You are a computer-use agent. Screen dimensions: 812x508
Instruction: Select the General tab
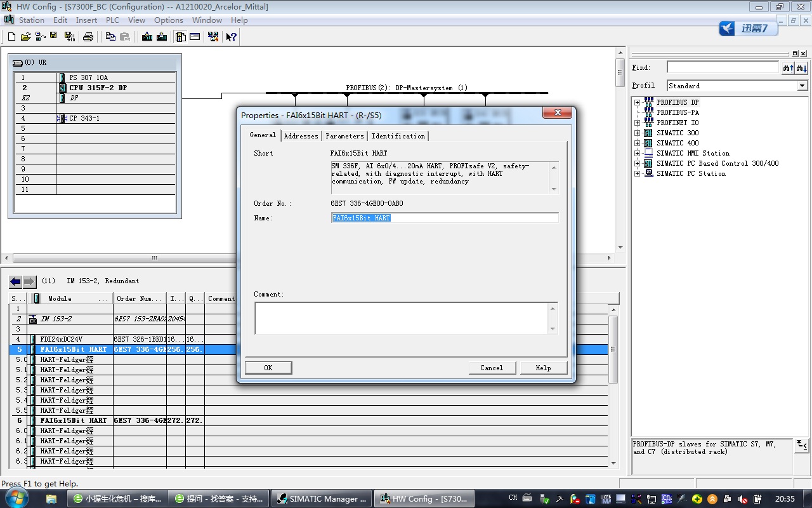(263, 135)
